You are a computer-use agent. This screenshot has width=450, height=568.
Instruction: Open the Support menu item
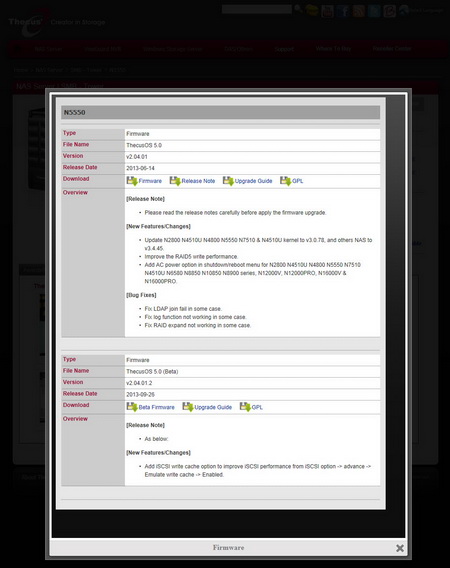click(284, 49)
